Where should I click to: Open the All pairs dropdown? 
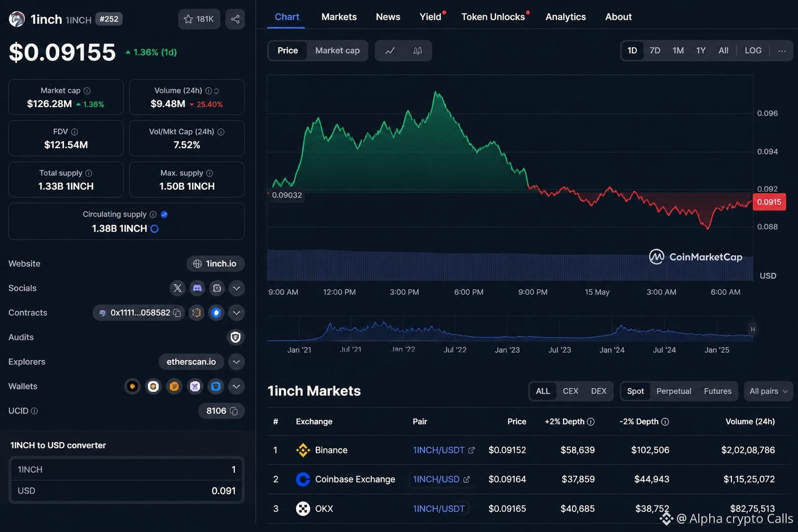pyautogui.click(x=768, y=391)
